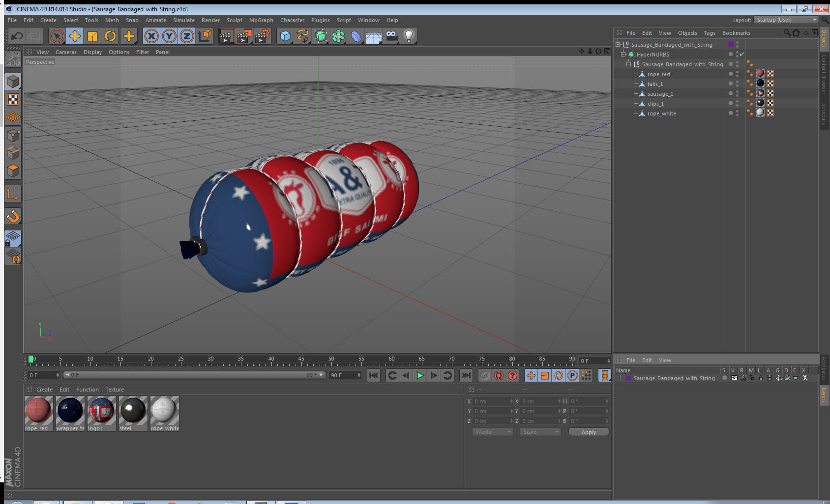Go to end of animation

click(x=466, y=375)
